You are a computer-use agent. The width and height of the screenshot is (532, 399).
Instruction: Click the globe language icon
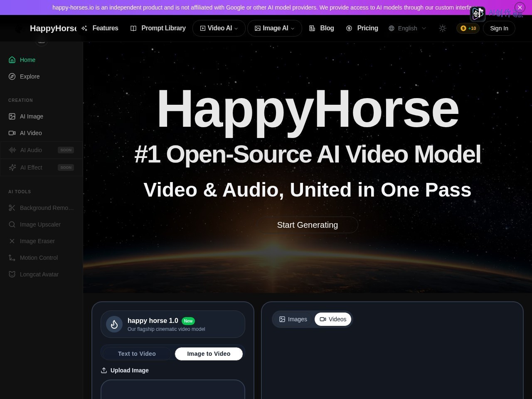[392, 28]
